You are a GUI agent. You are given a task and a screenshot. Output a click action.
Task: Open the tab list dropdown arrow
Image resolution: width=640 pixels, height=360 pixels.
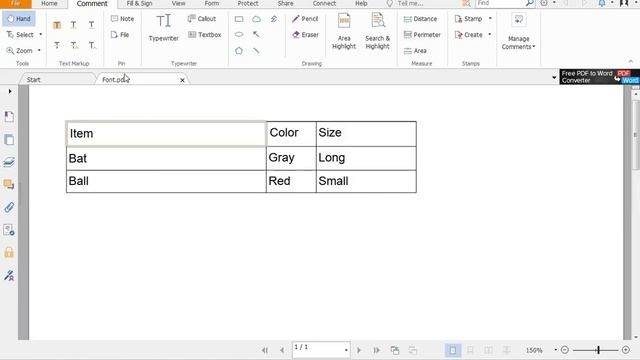pyautogui.click(x=554, y=77)
